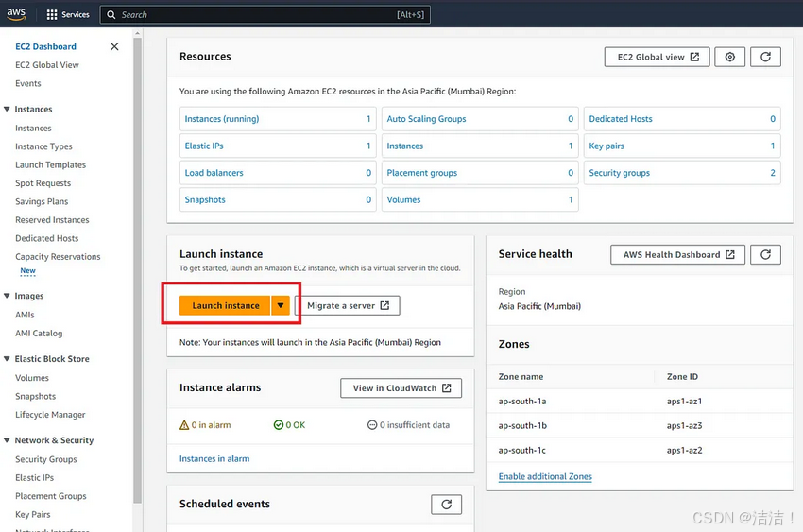
Task: Collapse the Instances sidebar section
Action: click(7, 109)
